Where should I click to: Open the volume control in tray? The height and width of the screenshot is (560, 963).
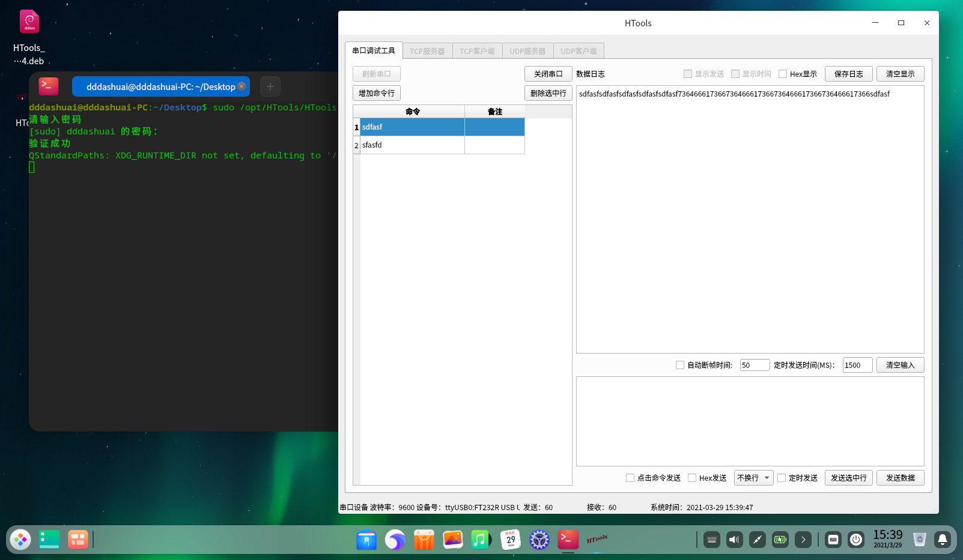pos(734,540)
